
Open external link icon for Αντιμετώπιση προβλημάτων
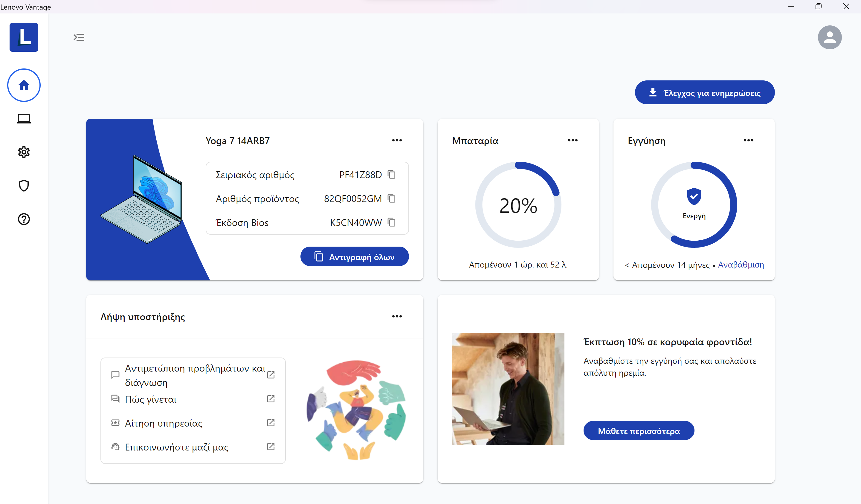tap(271, 375)
